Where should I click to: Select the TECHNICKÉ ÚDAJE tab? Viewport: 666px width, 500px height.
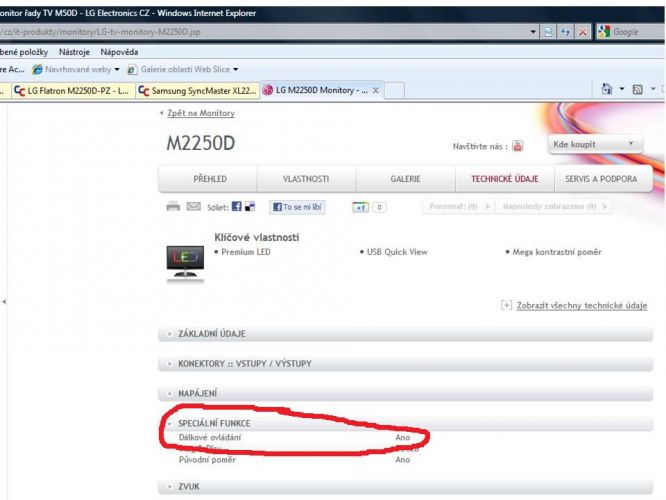coord(505,179)
